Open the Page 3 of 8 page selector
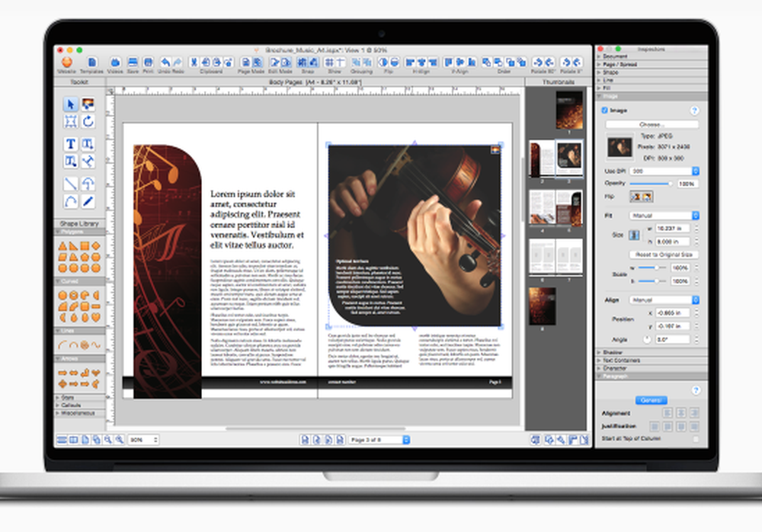The image size is (762, 532). pos(379,439)
